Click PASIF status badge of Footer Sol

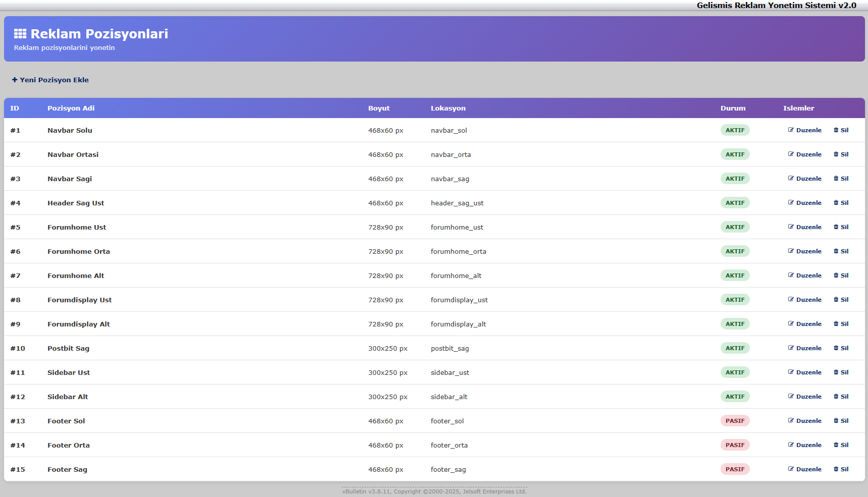735,421
